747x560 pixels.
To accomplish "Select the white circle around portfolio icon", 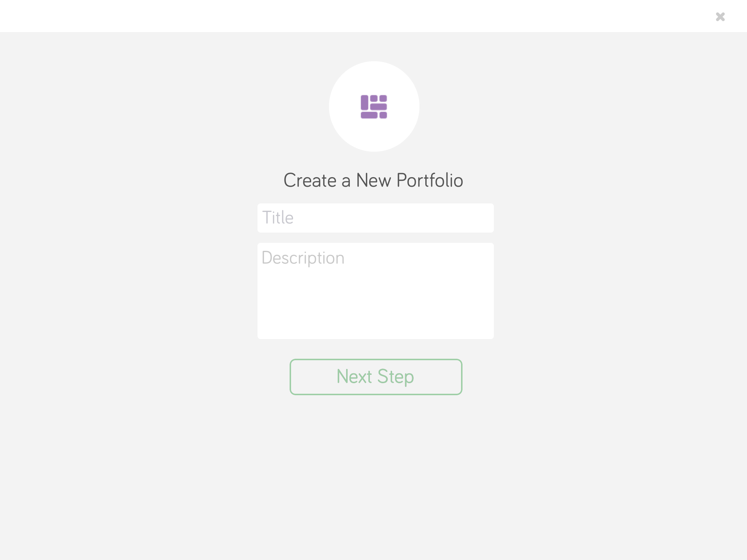I will tap(374, 106).
